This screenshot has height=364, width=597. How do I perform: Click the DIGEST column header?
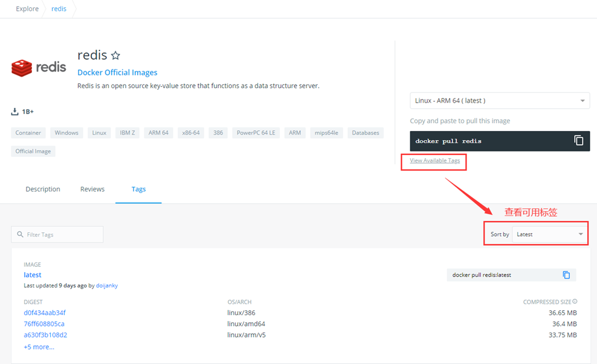[x=33, y=302]
